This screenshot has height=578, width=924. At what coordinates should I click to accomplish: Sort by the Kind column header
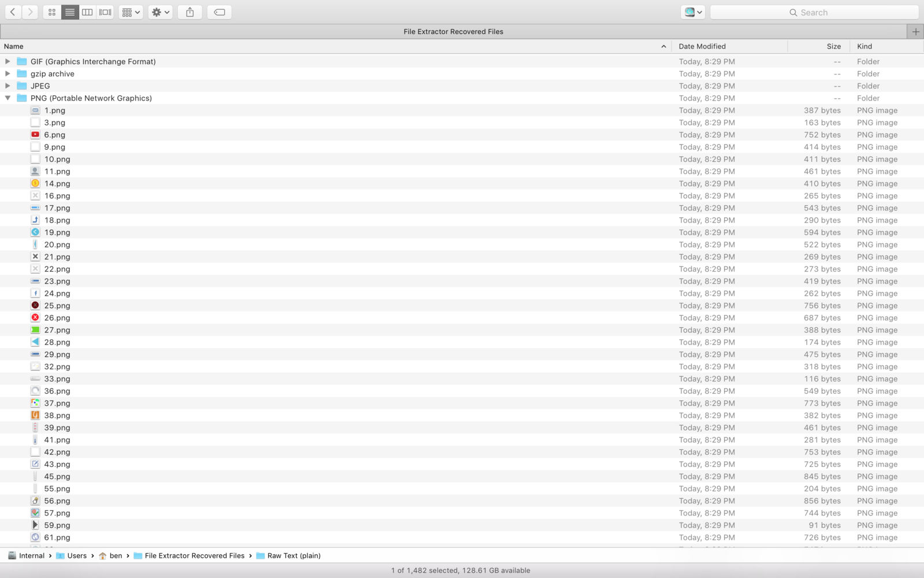886,46
